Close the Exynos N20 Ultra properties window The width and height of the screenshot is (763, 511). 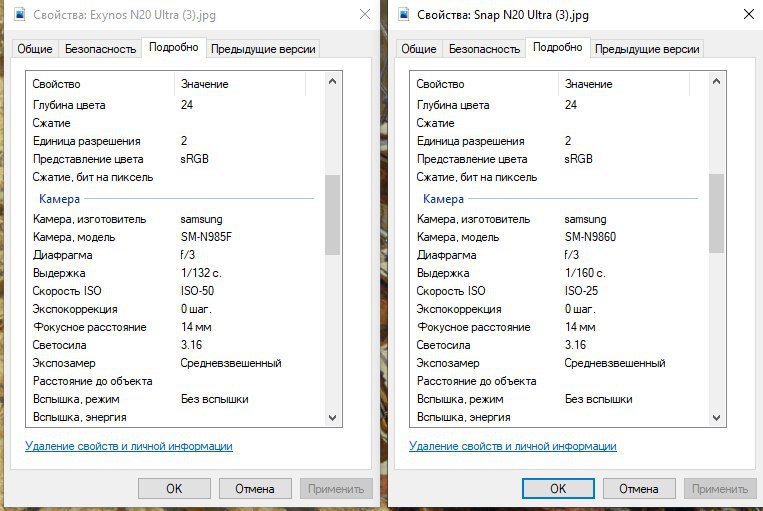(x=365, y=15)
